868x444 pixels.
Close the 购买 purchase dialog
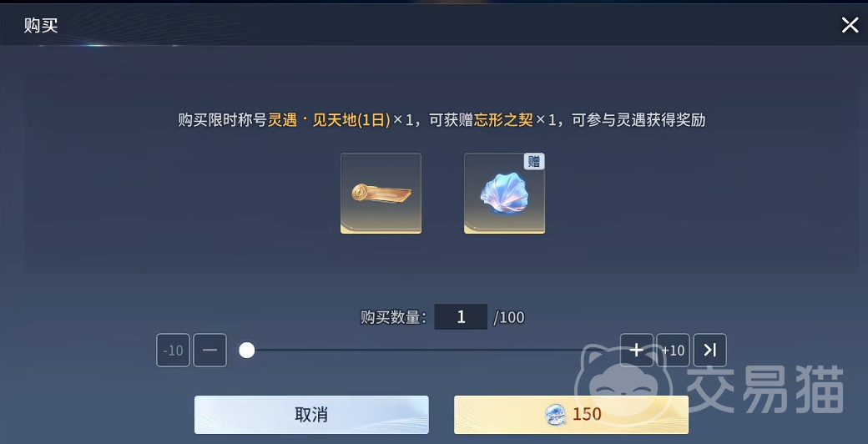(850, 25)
